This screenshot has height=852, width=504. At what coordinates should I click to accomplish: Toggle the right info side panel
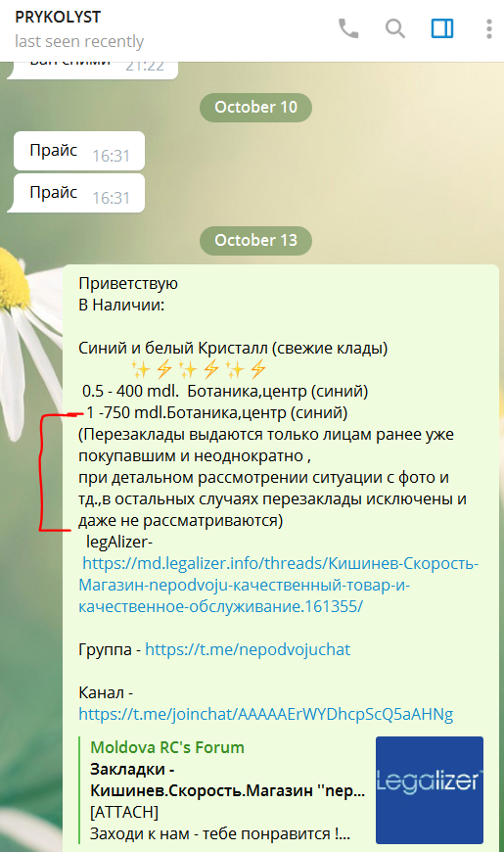pyautogui.click(x=442, y=28)
